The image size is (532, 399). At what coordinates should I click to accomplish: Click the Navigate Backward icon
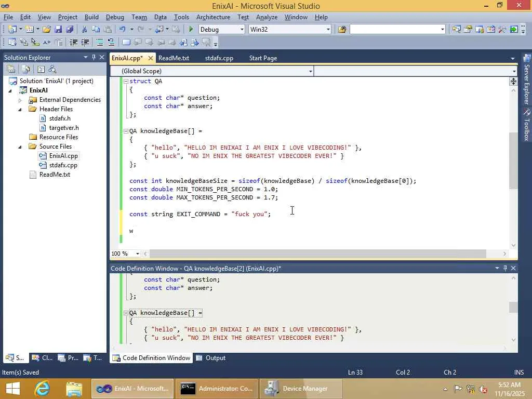click(x=159, y=30)
